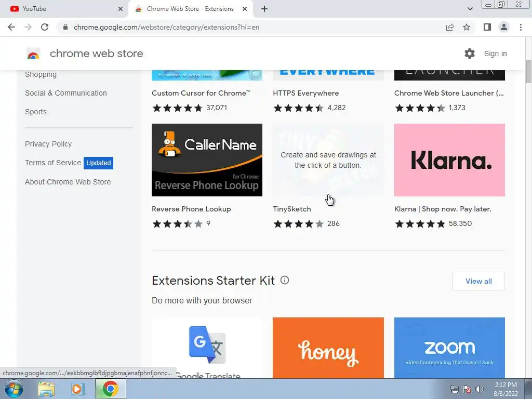The image size is (532, 399).
Task: Open the Windows Start menu
Action: [13, 389]
